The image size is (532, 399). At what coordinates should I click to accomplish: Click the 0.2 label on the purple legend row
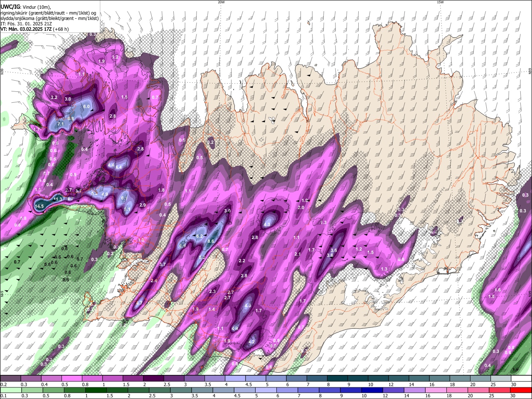pos(3,384)
